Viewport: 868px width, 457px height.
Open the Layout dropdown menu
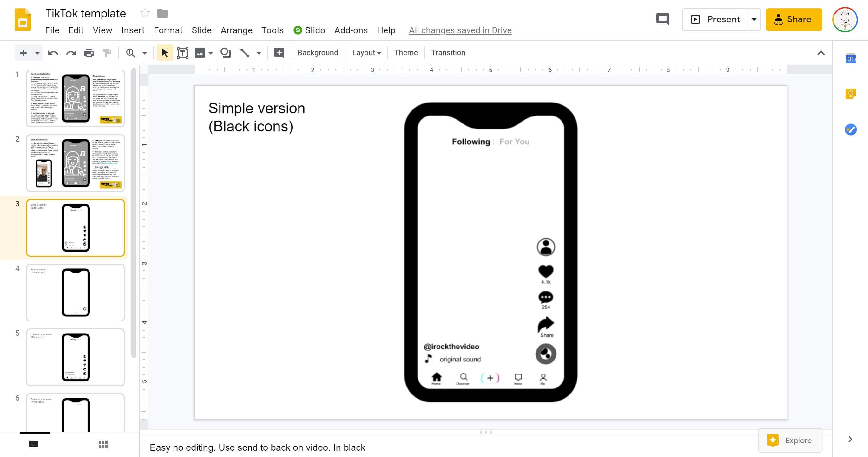click(x=366, y=52)
